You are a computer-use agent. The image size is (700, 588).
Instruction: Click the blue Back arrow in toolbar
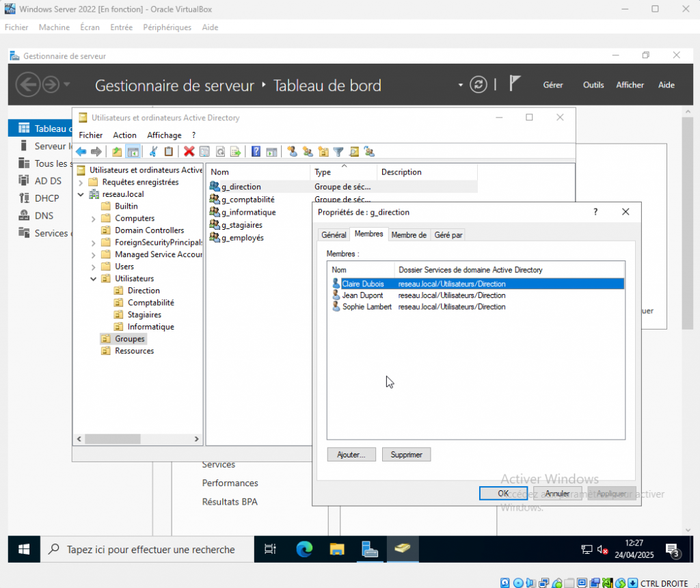(x=81, y=152)
